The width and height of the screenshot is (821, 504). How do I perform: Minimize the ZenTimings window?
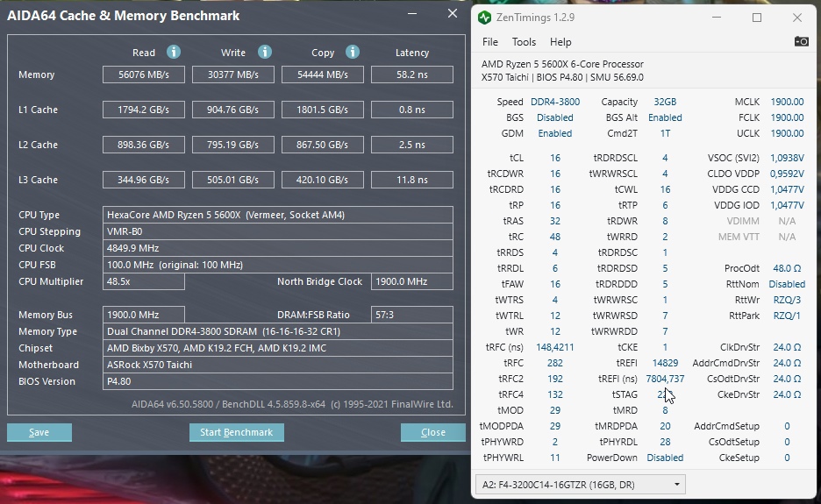717,18
